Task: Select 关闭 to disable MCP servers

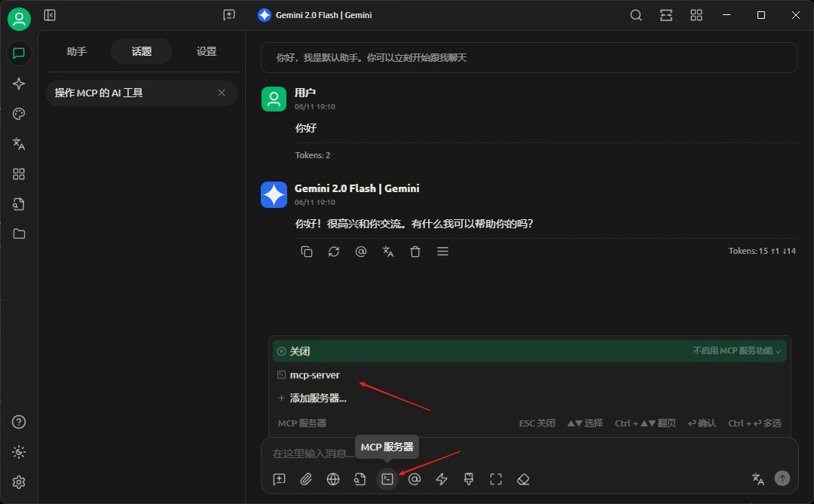Action: click(530, 351)
